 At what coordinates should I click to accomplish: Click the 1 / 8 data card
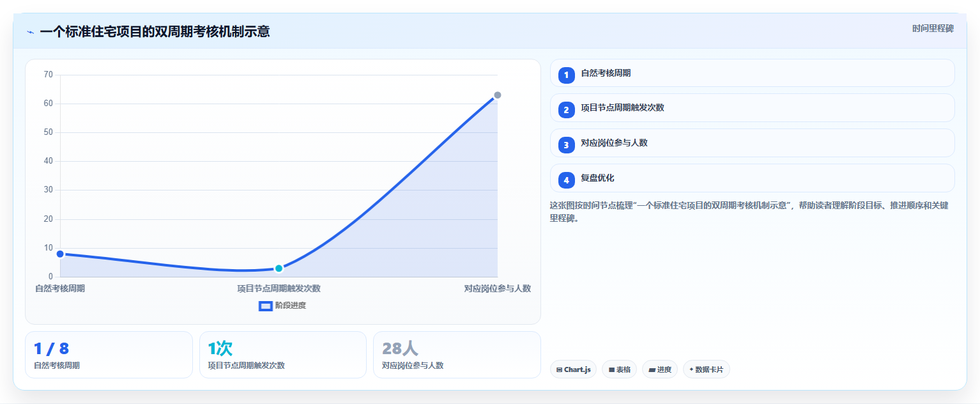pos(109,355)
